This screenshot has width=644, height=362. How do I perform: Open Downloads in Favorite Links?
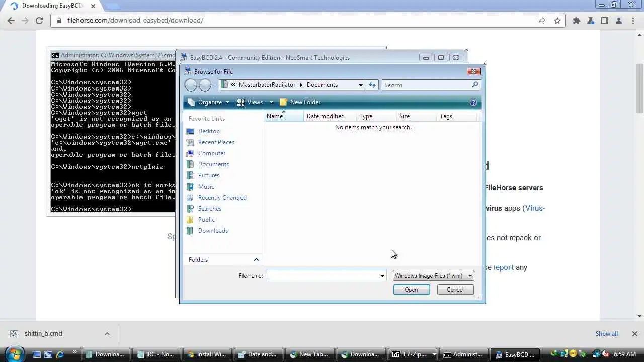coord(213,231)
